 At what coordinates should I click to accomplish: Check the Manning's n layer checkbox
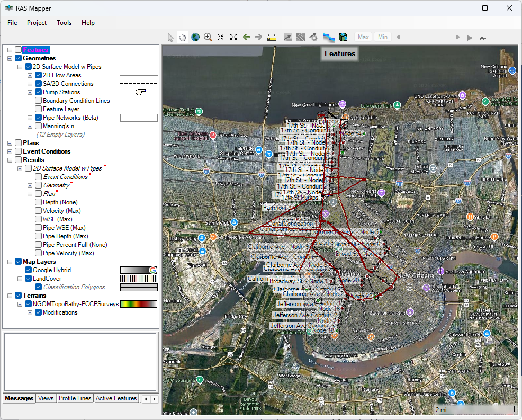pos(38,126)
